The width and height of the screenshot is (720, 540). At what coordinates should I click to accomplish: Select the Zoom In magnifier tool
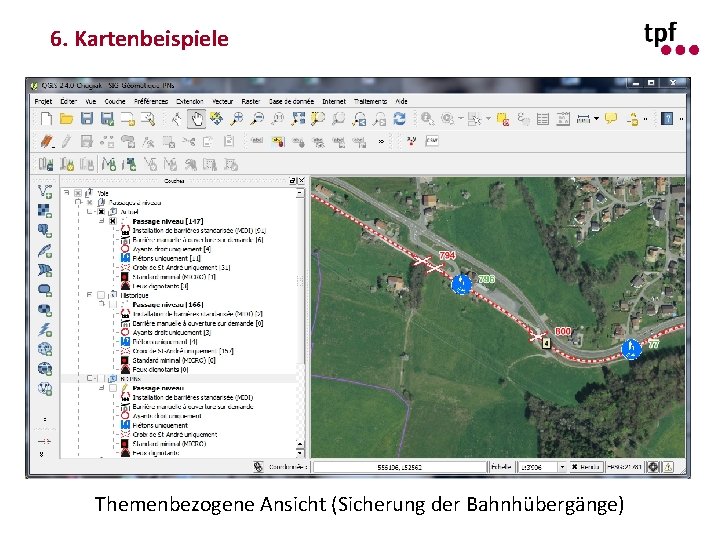pos(237,119)
